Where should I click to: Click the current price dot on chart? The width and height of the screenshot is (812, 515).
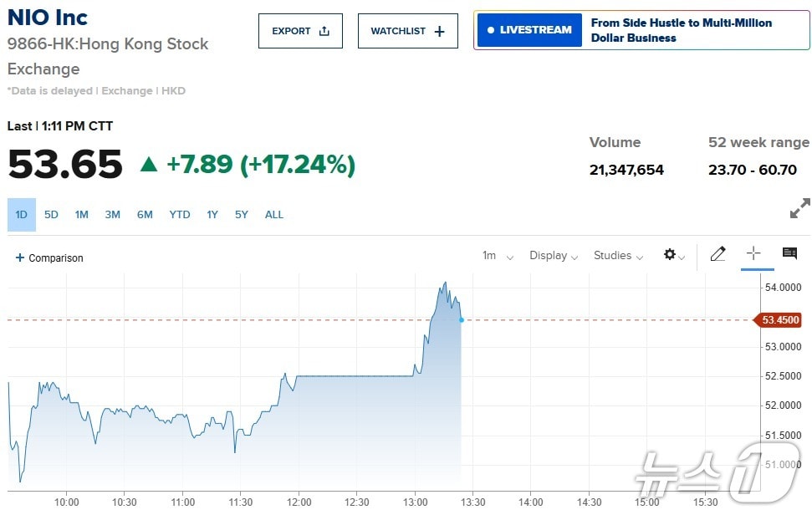click(461, 320)
